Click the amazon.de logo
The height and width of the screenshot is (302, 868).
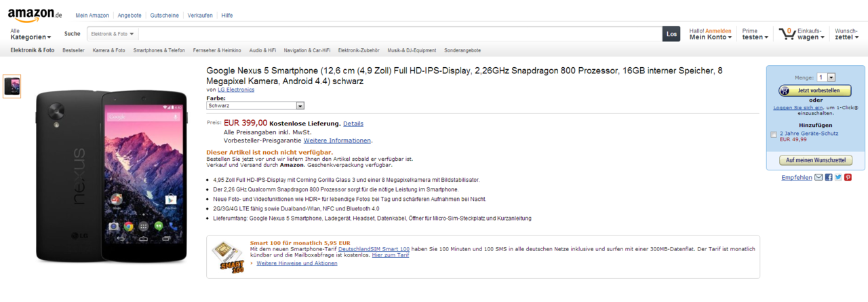(x=35, y=14)
